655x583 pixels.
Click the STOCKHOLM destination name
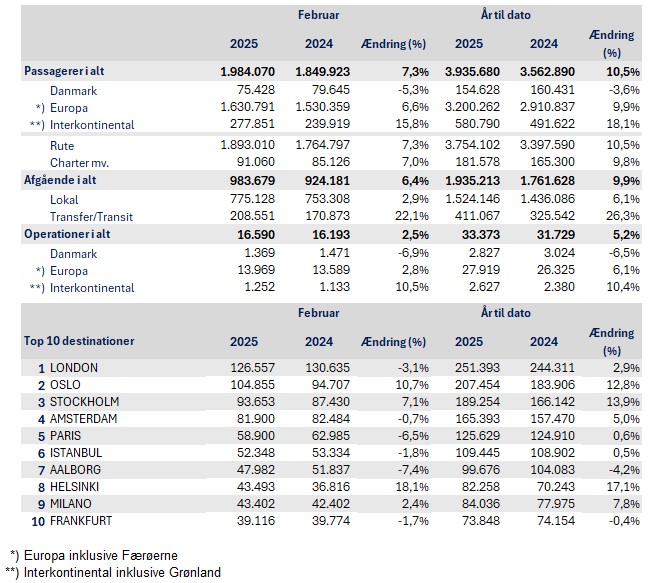tap(83, 402)
